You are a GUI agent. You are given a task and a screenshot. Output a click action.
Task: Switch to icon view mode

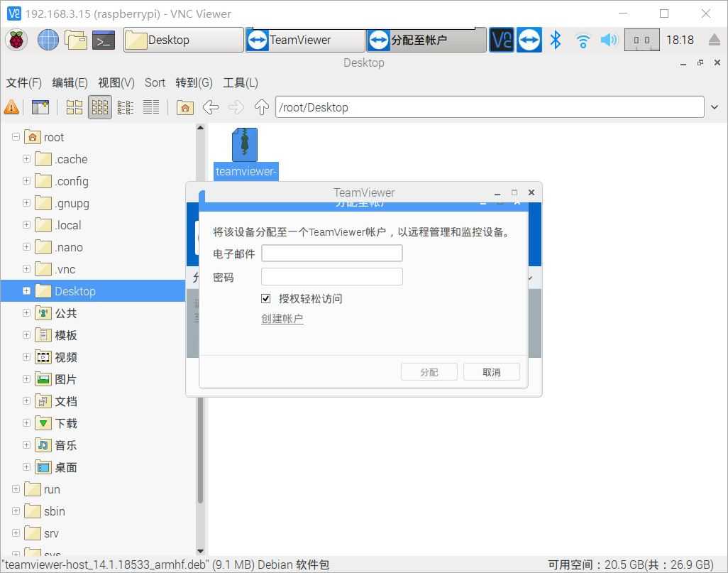coord(75,107)
